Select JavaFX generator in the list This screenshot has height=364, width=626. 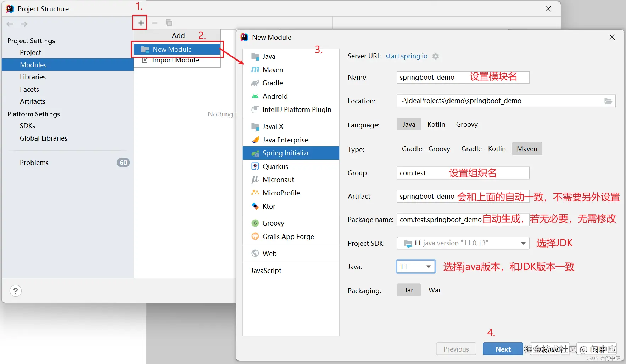pyautogui.click(x=291, y=126)
